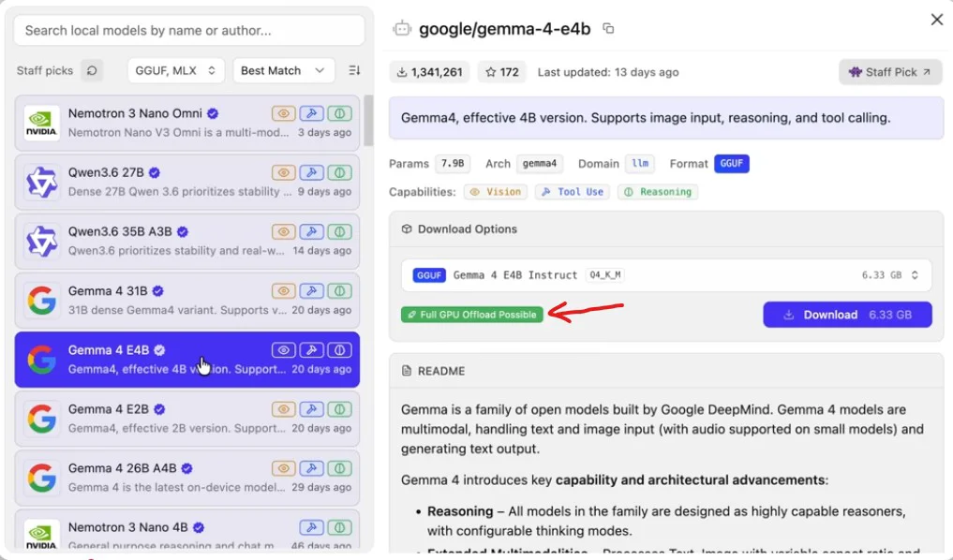
Task: Click the vision eye icon on Nemotron 3 Nano Omni
Action: coord(283,113)
